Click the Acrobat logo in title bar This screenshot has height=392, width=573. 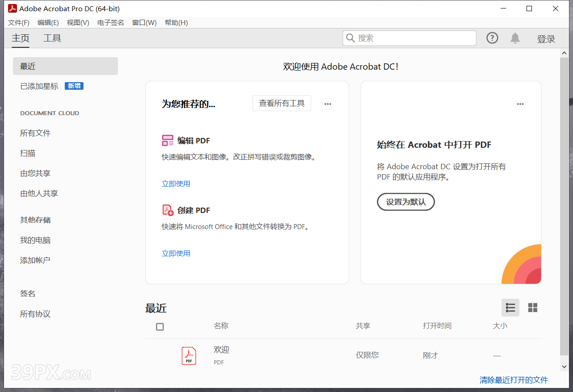click(x=13, y=8)
